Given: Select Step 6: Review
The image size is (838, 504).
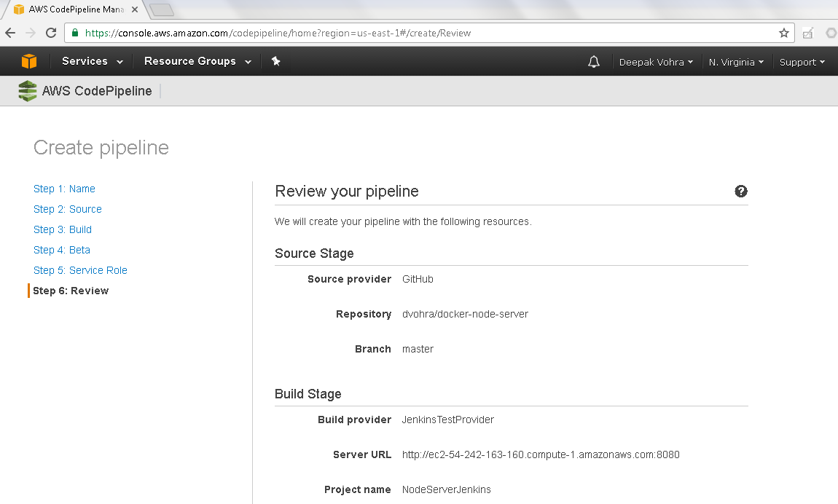Looking at the screenshot, I should [71, 291].
